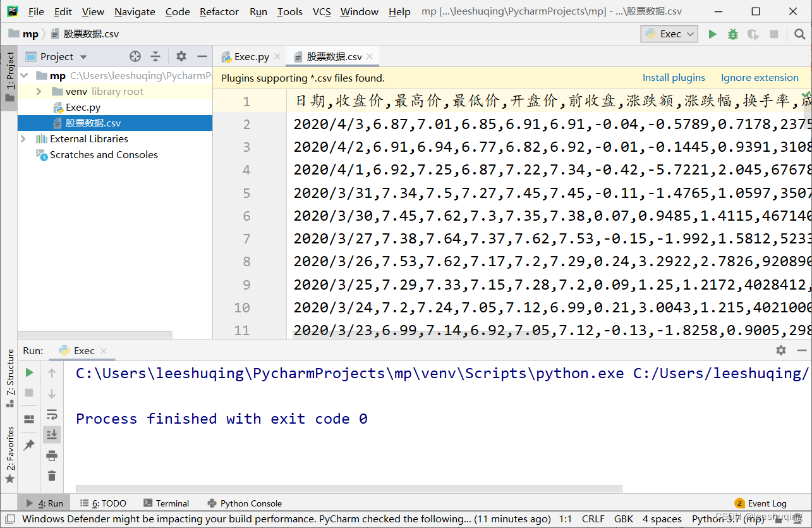
Task: Expand the venv folder
Action: (39, 91)
